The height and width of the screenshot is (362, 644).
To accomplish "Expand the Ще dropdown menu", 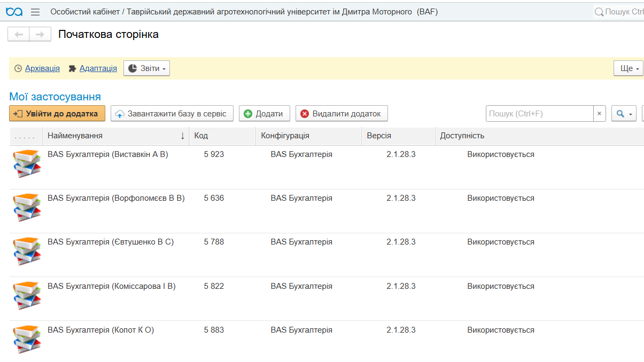I will pyautogui.click(x=629, y=68).
